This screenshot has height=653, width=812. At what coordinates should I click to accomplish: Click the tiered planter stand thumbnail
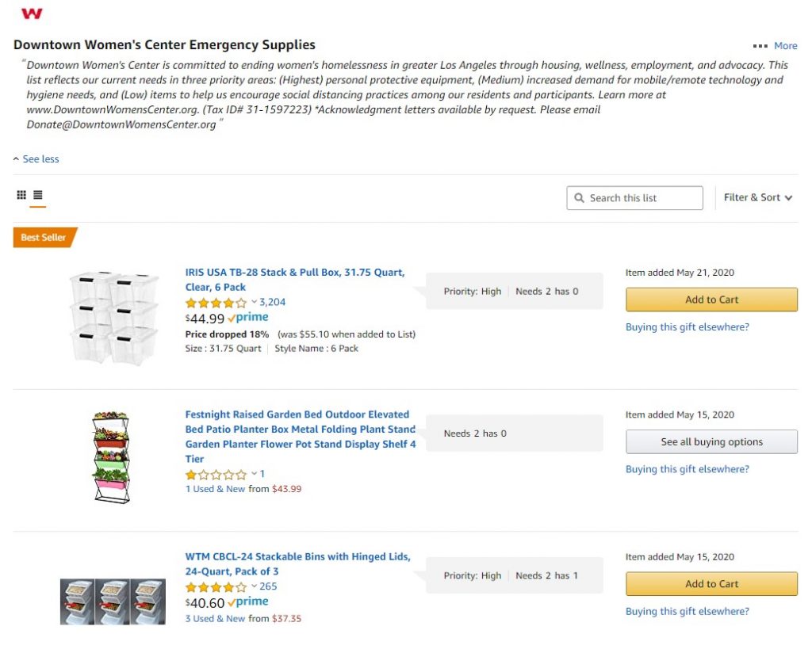point(111,457)
